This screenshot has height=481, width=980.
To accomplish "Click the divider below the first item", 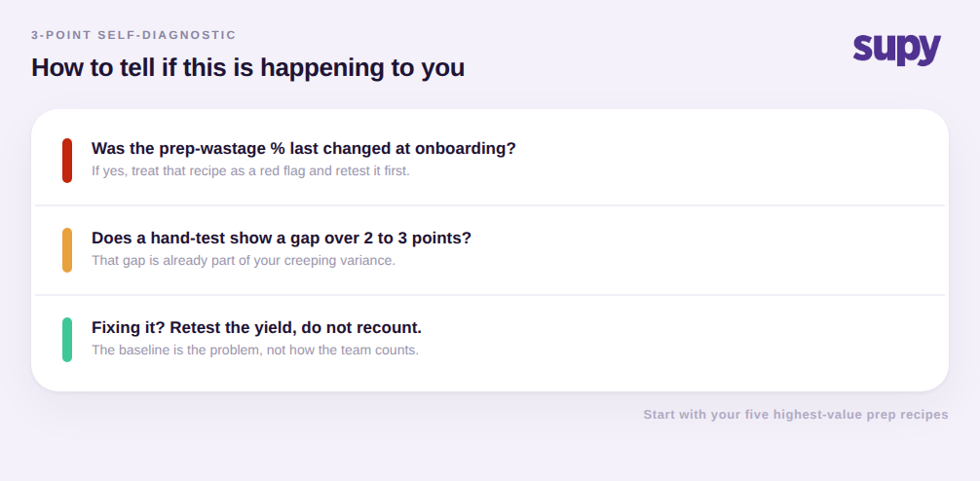I will (490, 204).
